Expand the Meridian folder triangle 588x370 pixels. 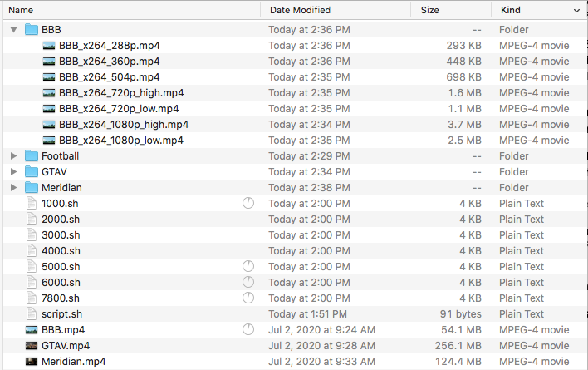click(x=13, y=187)
